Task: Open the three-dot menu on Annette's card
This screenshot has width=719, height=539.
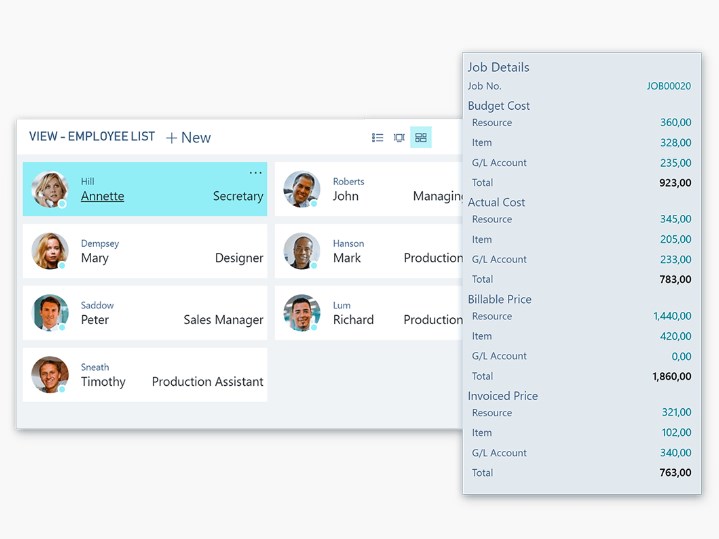Action: click(x=255, y=173)
